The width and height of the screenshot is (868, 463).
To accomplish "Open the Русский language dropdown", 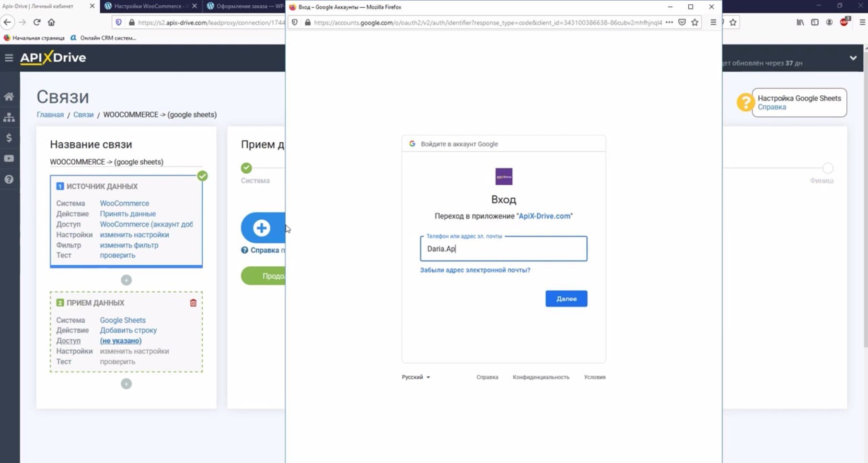I will 416,377.
